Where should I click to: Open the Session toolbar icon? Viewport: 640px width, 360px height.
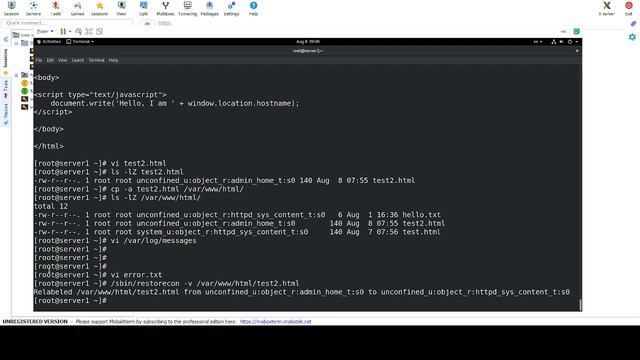[x=11, y=8]
